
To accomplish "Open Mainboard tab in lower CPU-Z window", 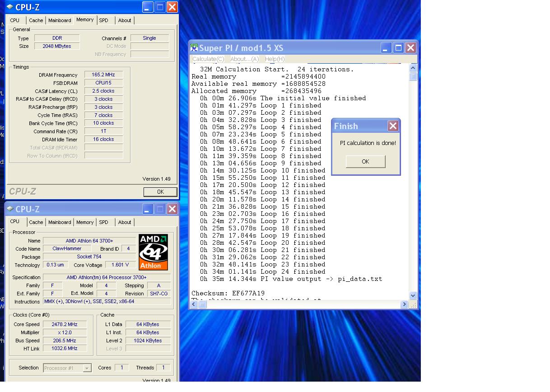I will pos(60,222).
